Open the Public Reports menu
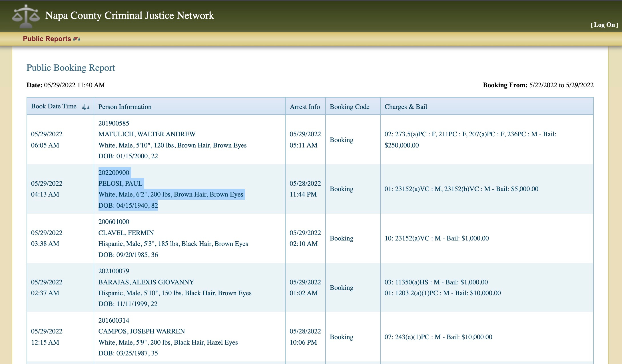The height and width of the screenshot is (364, 622). click(47, 39)
